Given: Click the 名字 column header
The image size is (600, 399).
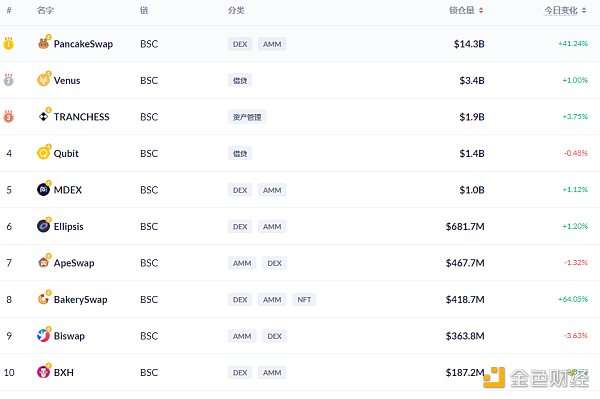Looking at the screenshot, I should point(45,10).
